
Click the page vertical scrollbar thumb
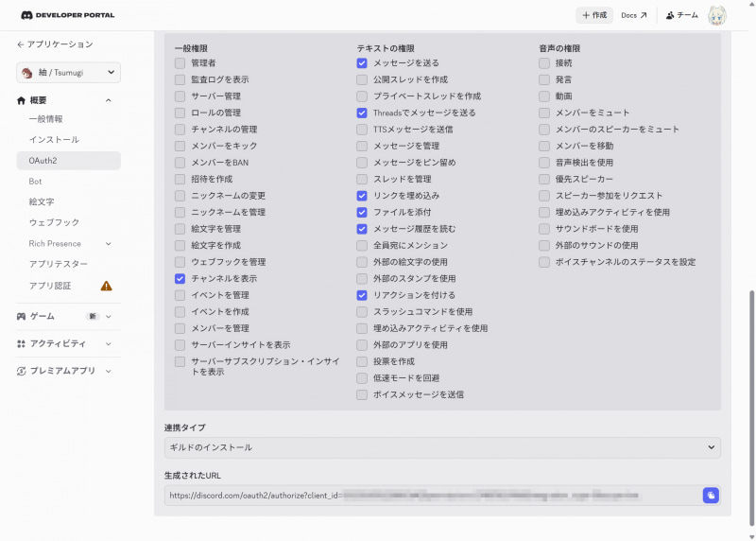(752, 408)
